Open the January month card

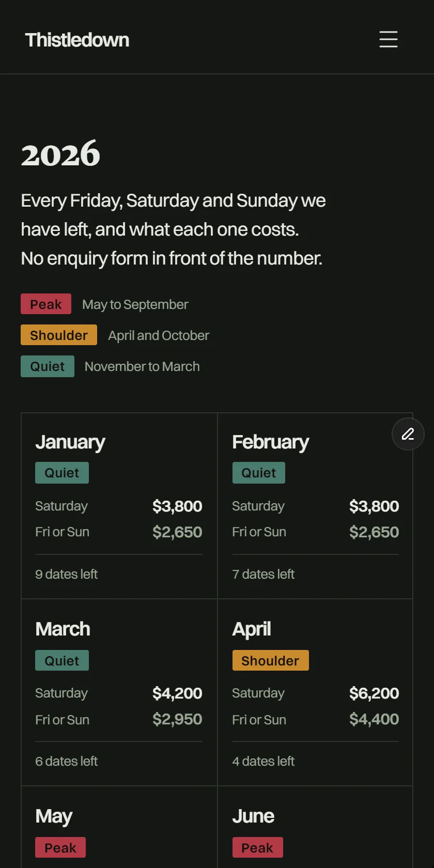coord(119,506)
